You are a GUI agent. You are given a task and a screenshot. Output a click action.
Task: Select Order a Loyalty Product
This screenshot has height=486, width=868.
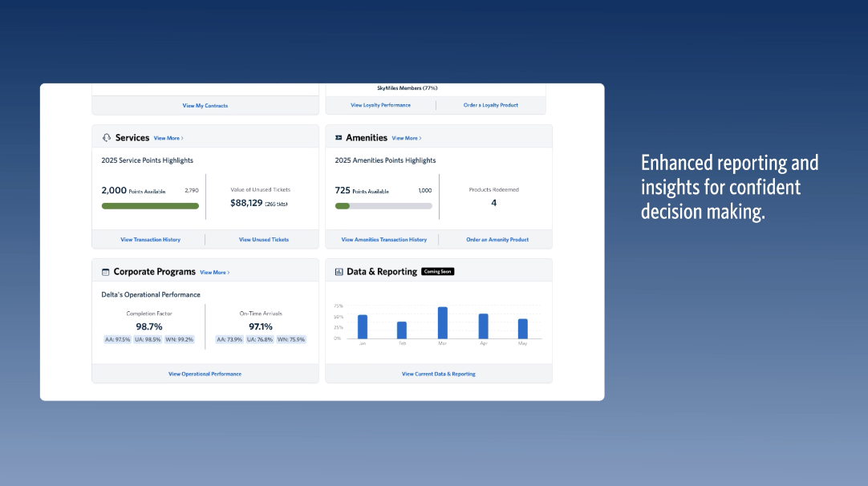click(491, 105)
